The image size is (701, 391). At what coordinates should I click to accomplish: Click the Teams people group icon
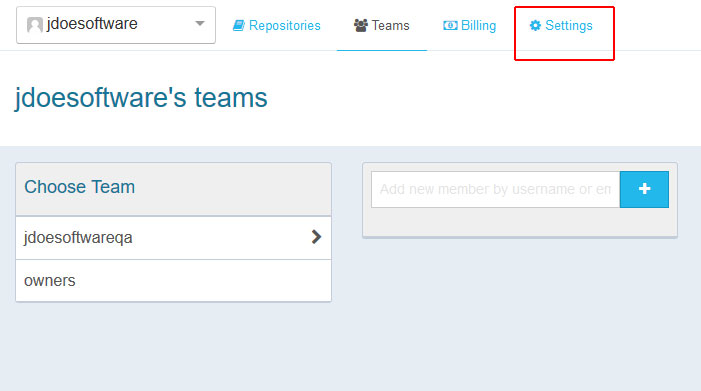pos(360,25)
